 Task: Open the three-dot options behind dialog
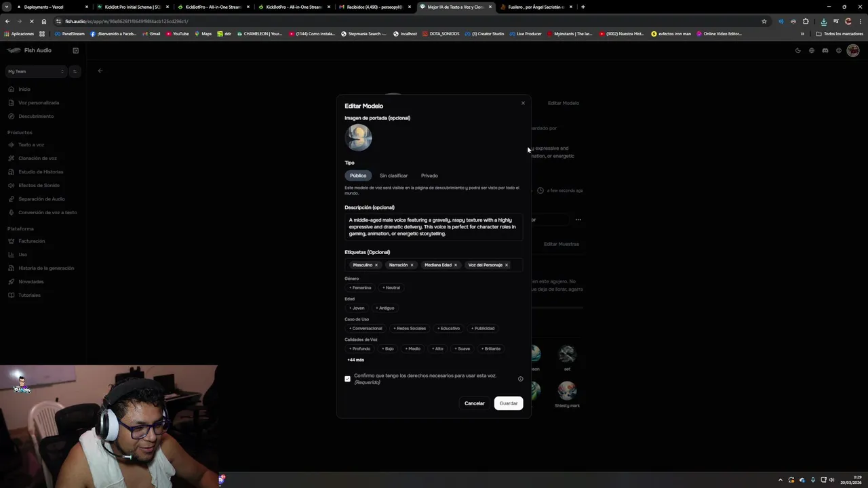coord(578,220)
